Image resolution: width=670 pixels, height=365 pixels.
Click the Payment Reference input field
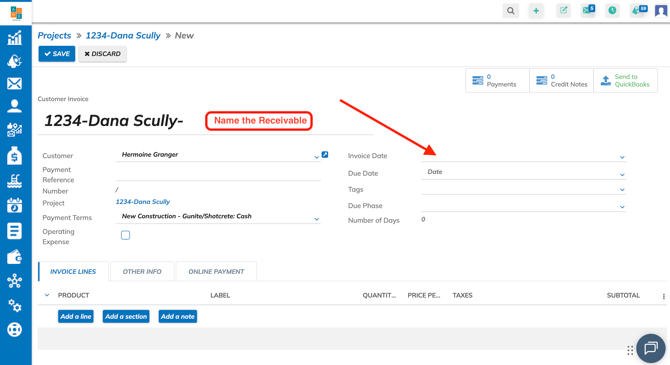pyautogui.click(x=218, y=174)
